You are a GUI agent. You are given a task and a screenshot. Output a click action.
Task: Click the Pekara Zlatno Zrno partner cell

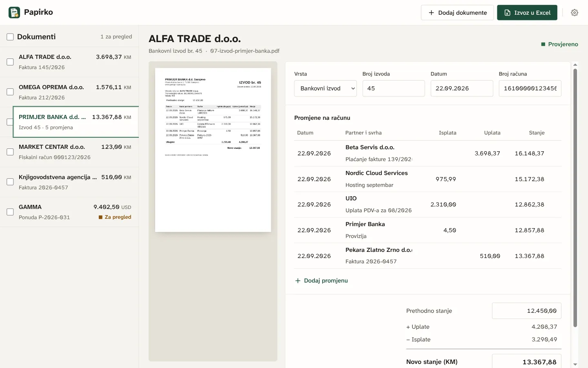pyautogui.click(x=379, y=250)
